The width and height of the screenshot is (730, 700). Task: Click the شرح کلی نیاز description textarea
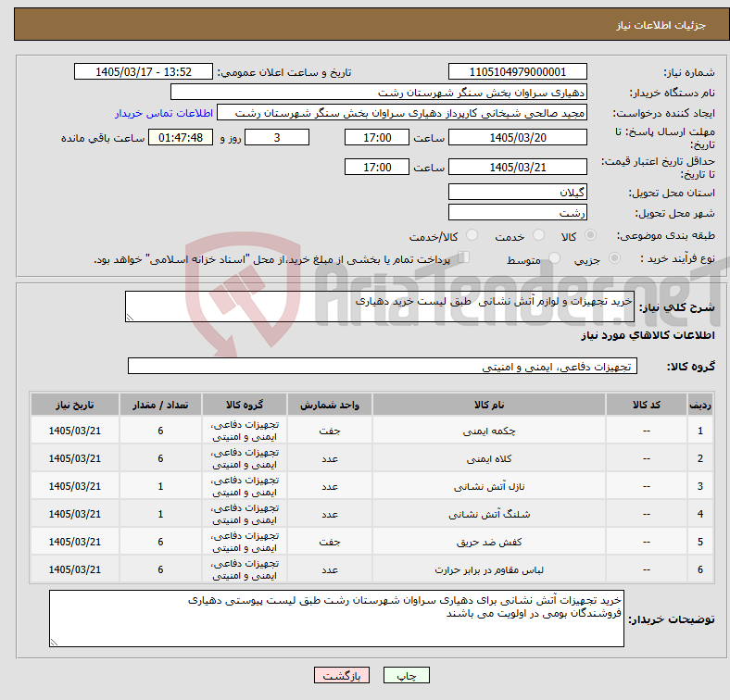pyautogui.click(x=380, y=306)
